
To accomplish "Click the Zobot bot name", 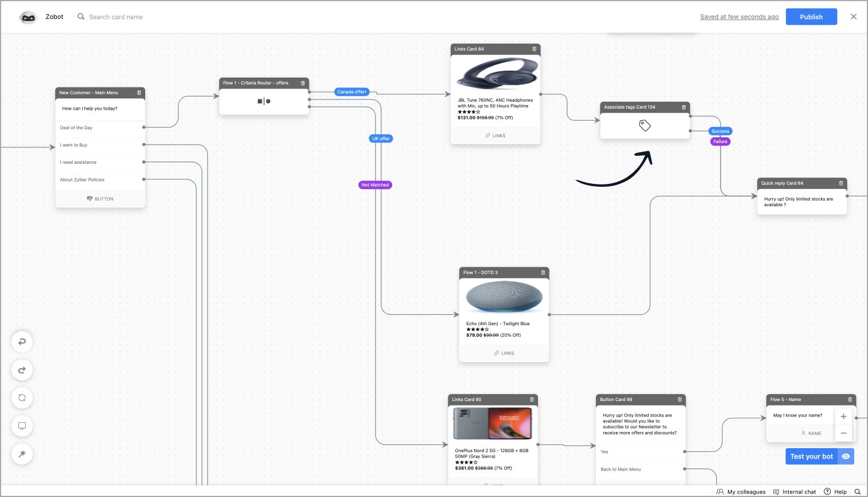I will [55, 17].
